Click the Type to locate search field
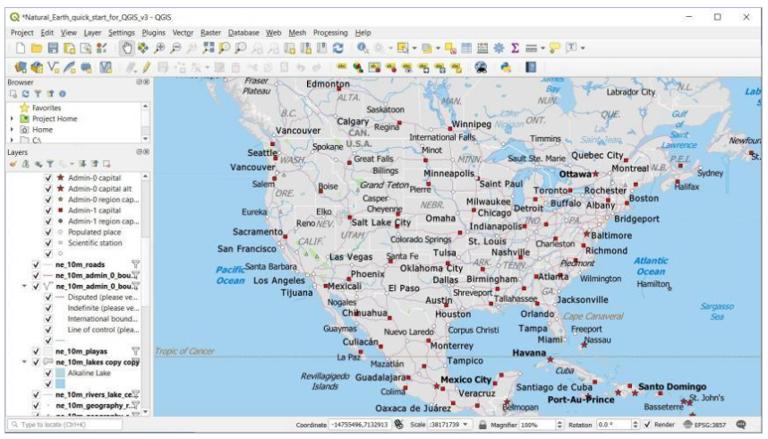 click(65, 425)
